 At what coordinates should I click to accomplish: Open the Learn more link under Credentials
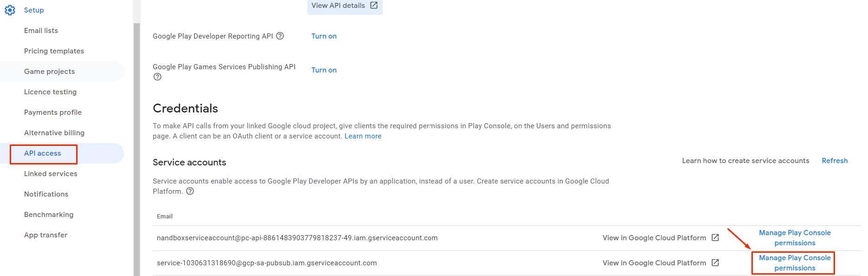[363, 136]
